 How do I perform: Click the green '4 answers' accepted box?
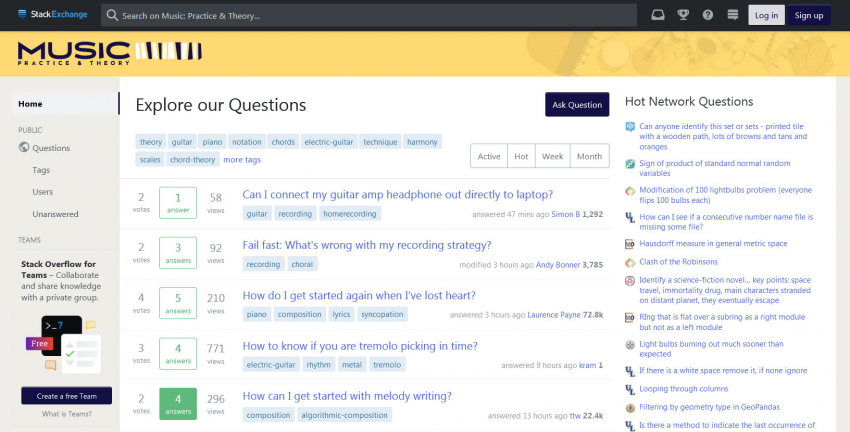pos(178,404)
